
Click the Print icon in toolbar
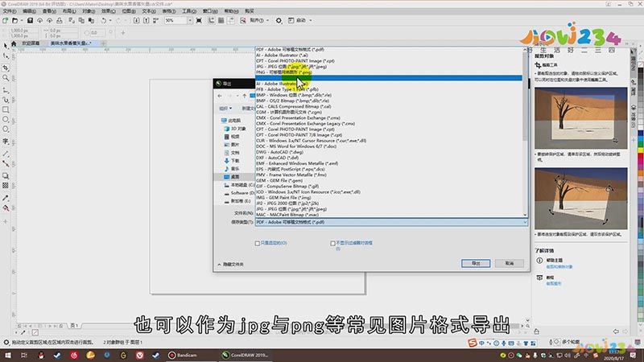pyautogui.click(x=60, y=20)
